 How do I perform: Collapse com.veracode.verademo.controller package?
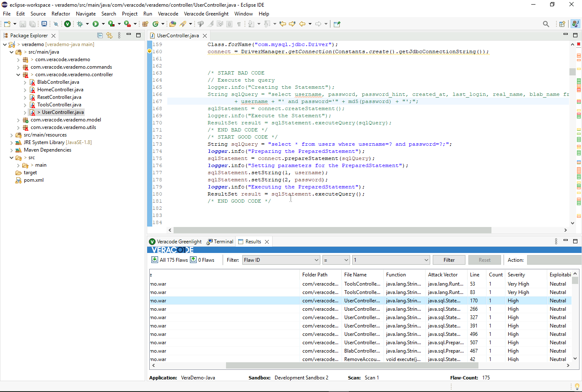tap(18, 75)
